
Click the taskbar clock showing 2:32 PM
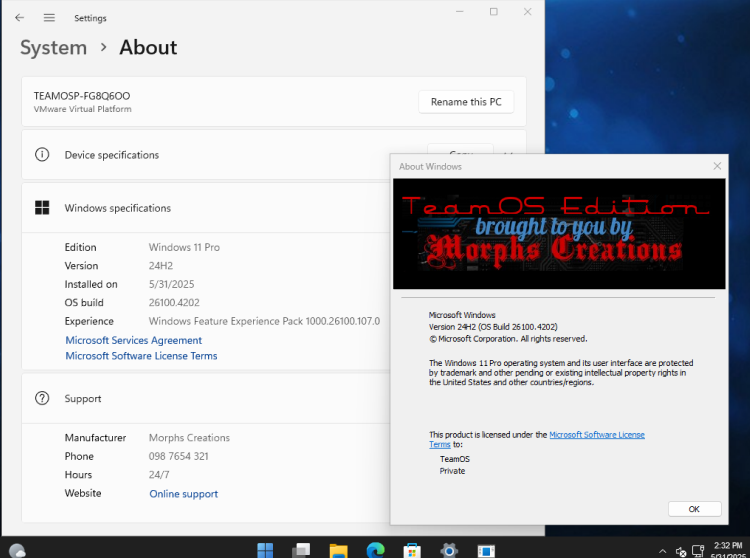[728, 546]
